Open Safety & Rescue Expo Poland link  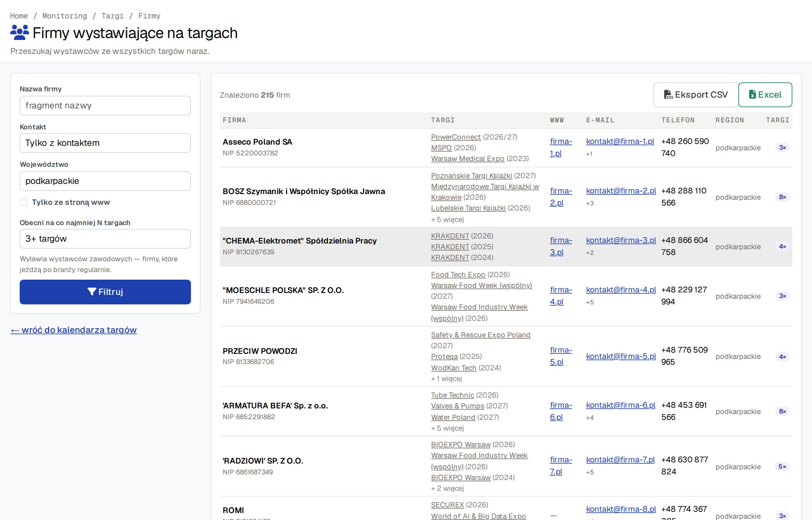(x=481, y=335)
